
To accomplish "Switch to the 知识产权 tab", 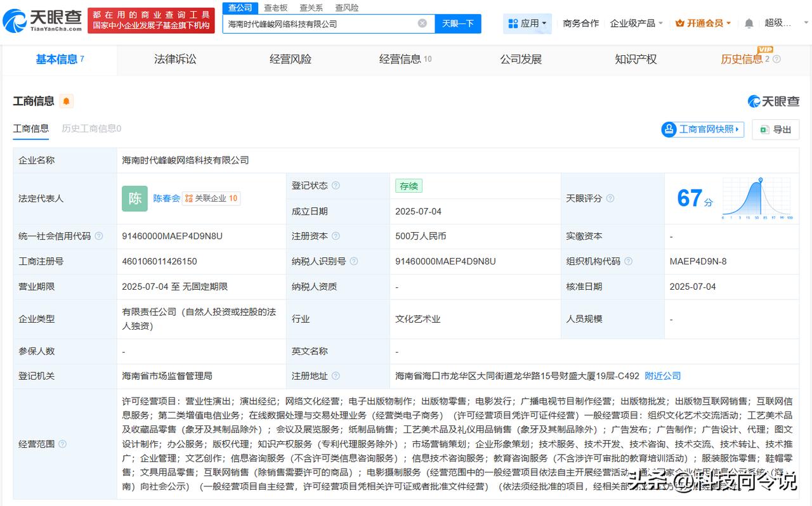I will [636, 59].
